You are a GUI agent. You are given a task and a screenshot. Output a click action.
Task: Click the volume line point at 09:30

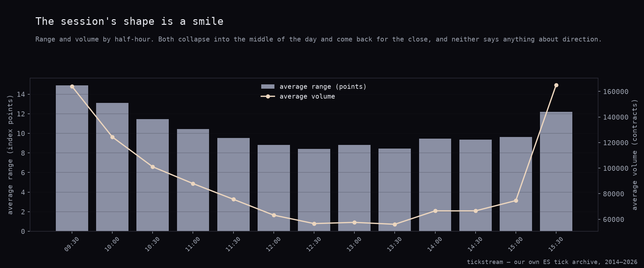point(72,87)
